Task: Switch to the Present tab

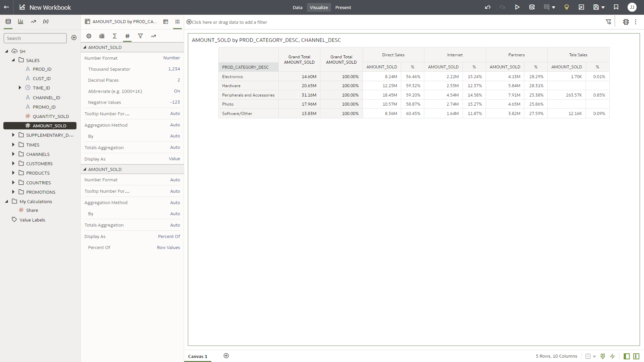Action: [x=343, y=7]
